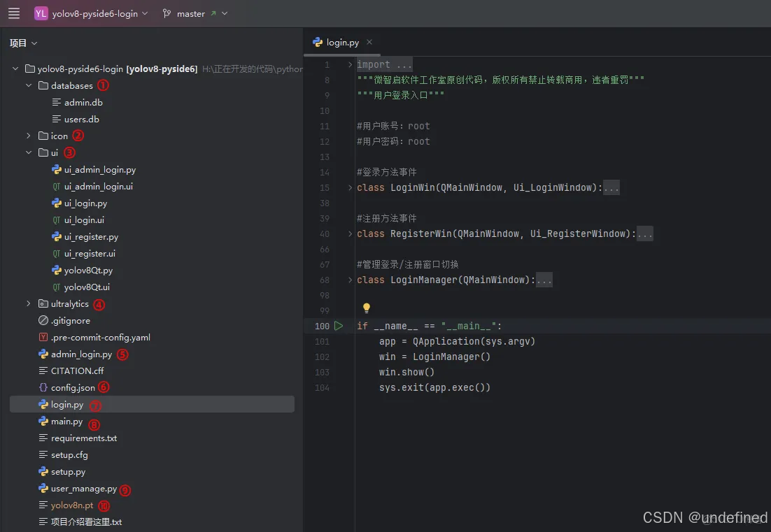Click the ui_register.ui Qt file icon
Image resolution: width=771 pixels, height=532 pixels.
click(x=57, y=254)
